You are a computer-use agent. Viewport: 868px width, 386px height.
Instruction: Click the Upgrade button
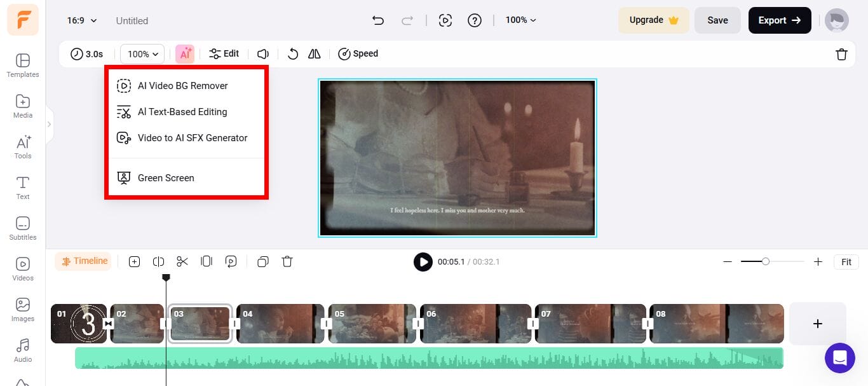coord(653,20)
